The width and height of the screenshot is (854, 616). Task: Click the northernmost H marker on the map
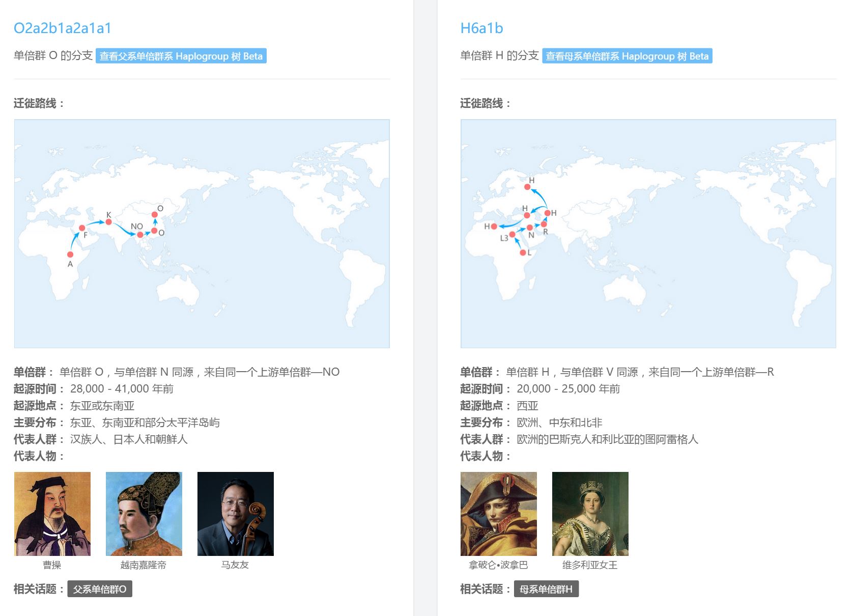point(527,187)
